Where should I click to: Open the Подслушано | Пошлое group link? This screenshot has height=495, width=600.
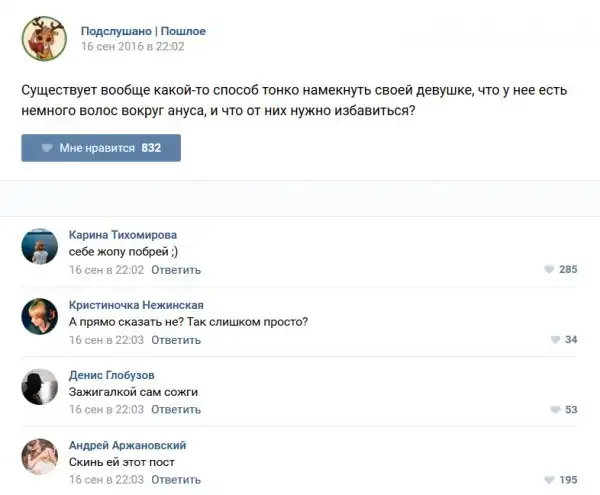143,31
